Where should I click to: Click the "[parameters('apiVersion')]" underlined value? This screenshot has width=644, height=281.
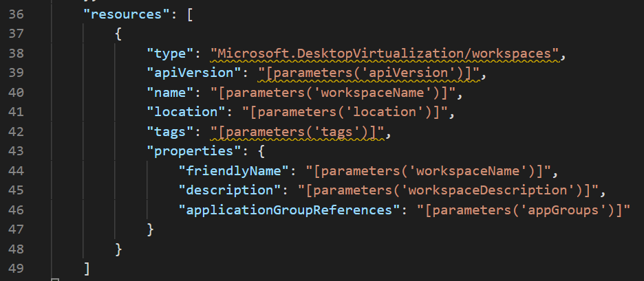(x=369, y=73)
